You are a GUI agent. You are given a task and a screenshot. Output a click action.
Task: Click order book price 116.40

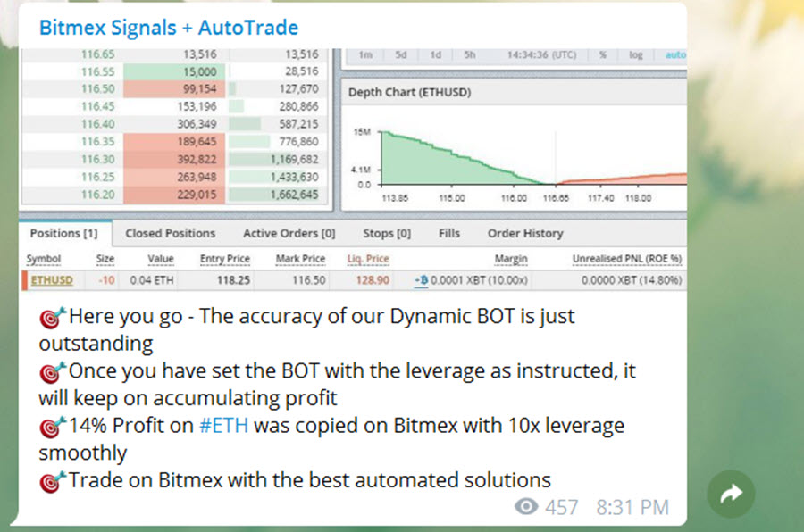coord(98,124)
